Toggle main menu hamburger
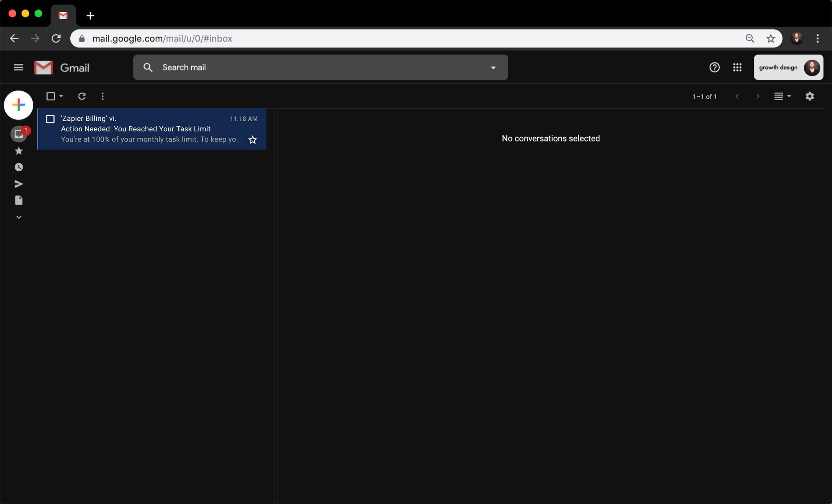Image resolution: width=832 pixels, height=504 pixels. 18,67
